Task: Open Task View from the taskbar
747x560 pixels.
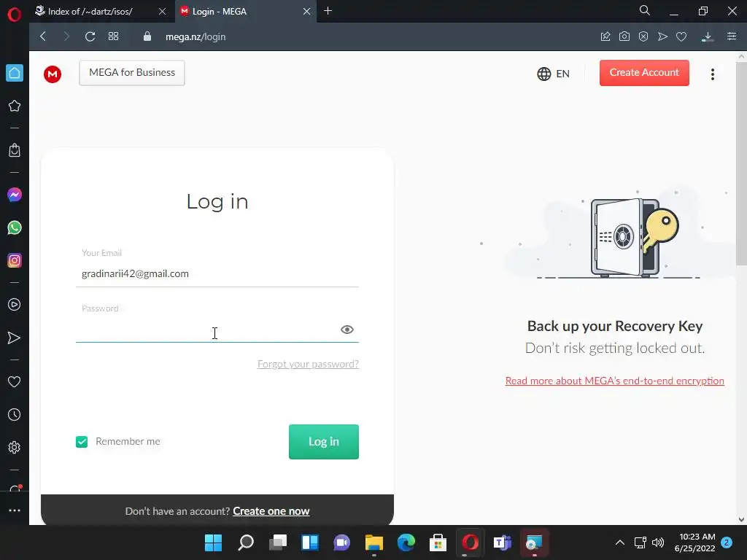Action: [x=278, y=542]
